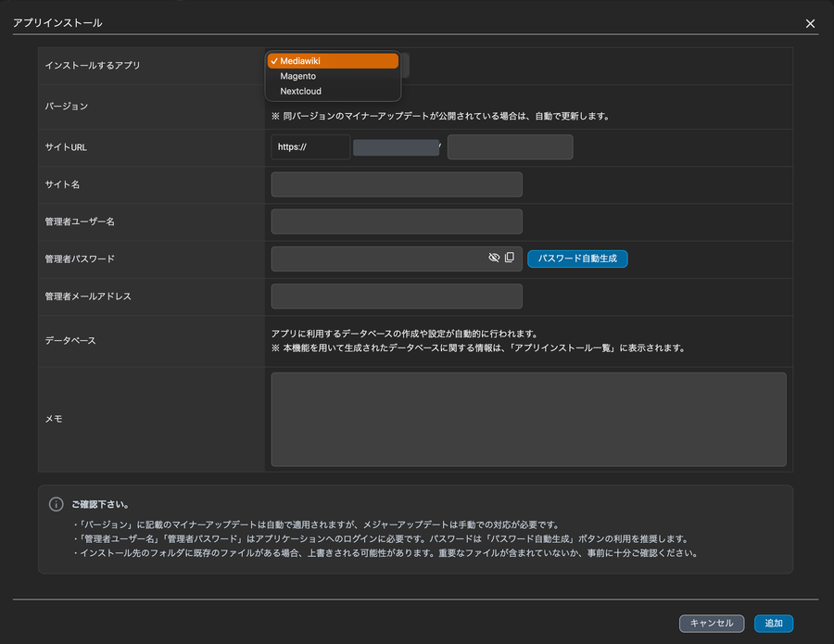This screenshot has width=834, height=644.
Task: Click the インストールするアプリ label
Action: point(93,66)
